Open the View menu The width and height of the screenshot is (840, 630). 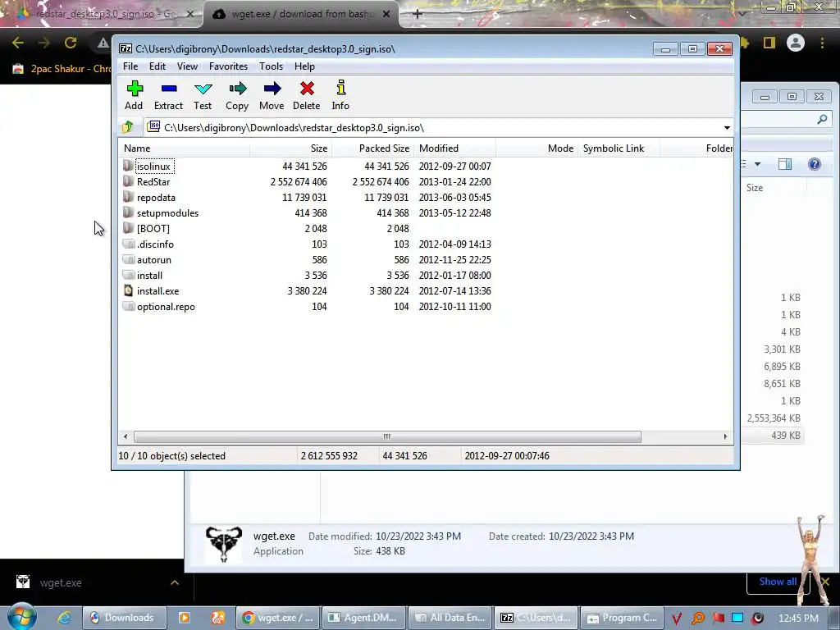187,66
